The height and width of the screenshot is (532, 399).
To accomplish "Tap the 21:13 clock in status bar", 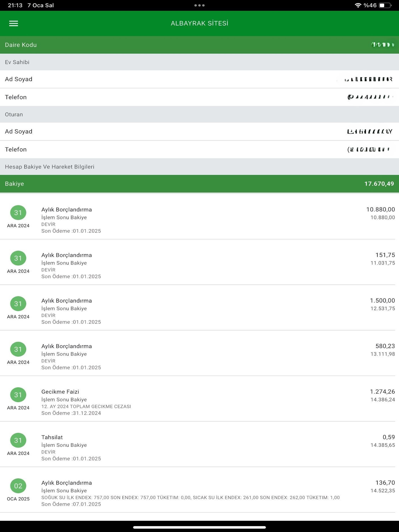I will coord(15,5).
